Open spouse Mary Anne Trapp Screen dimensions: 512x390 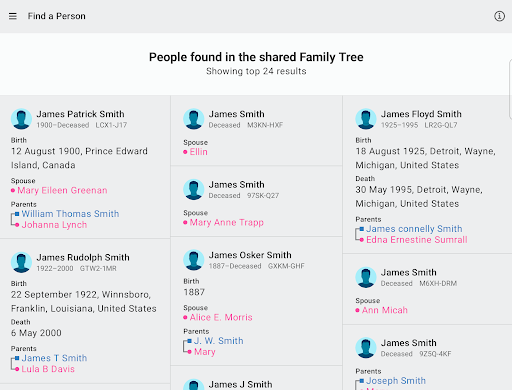227,222
